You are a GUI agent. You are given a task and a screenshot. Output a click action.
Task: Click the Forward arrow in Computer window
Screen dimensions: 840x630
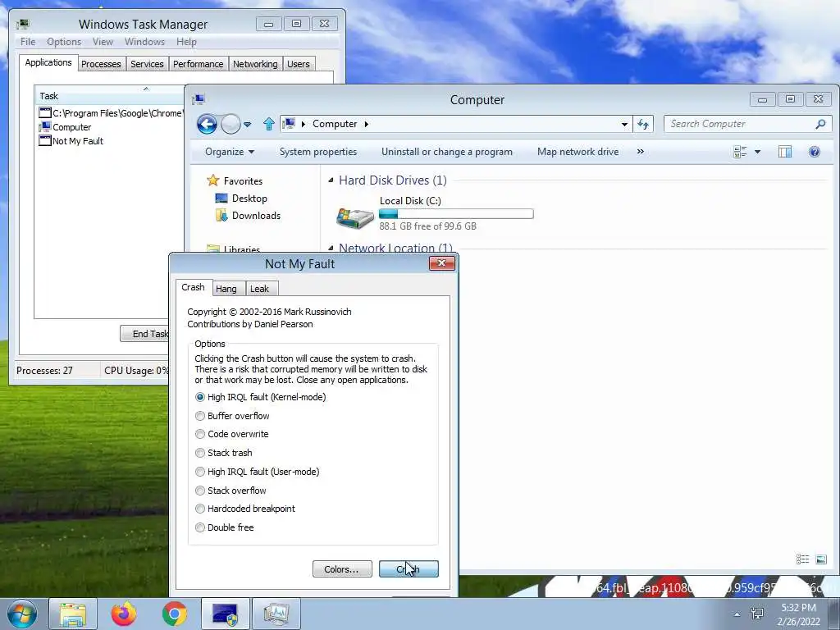click(x=231, y=125)
